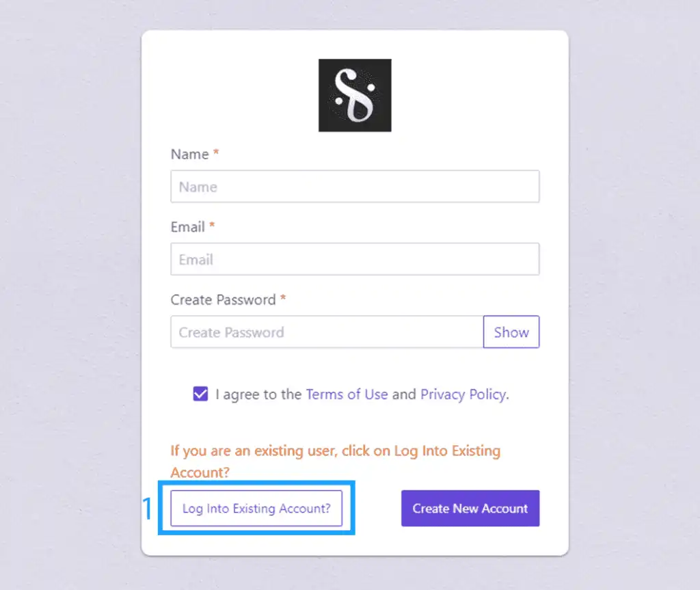This screenshot has width=700, height=590.
Task: Click the "I agree to the" text
Action: [258, 394]
